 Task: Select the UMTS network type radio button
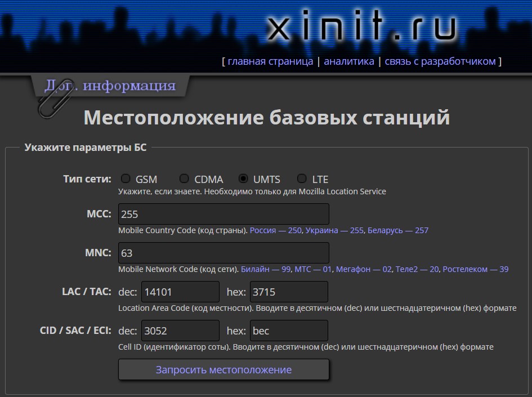[243, 179]
